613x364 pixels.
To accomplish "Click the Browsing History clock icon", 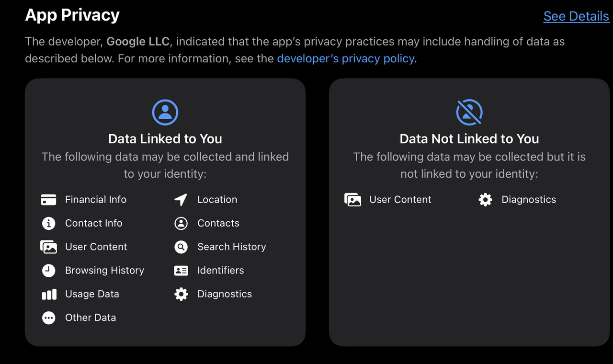I will 49,271.
